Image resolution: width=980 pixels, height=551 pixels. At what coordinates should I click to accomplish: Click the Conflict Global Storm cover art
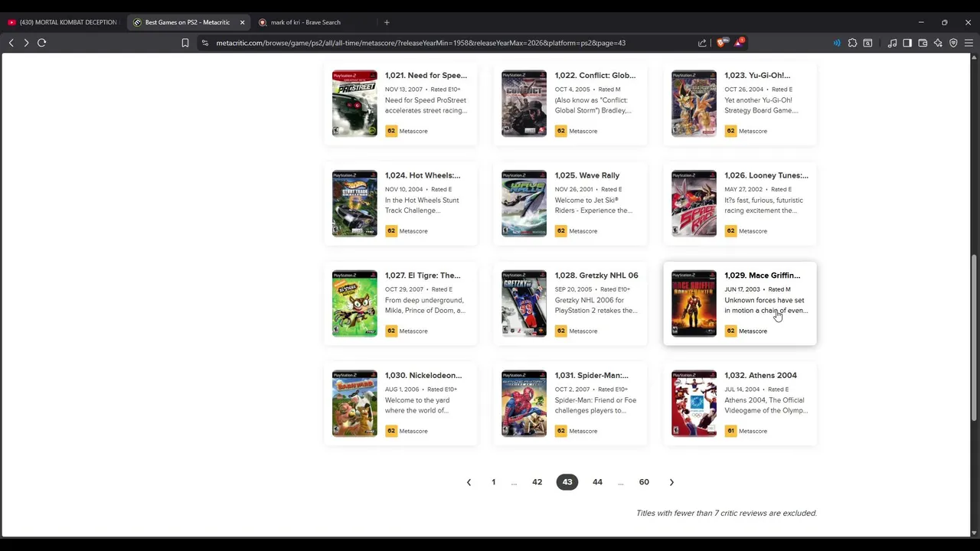point(524,103)
